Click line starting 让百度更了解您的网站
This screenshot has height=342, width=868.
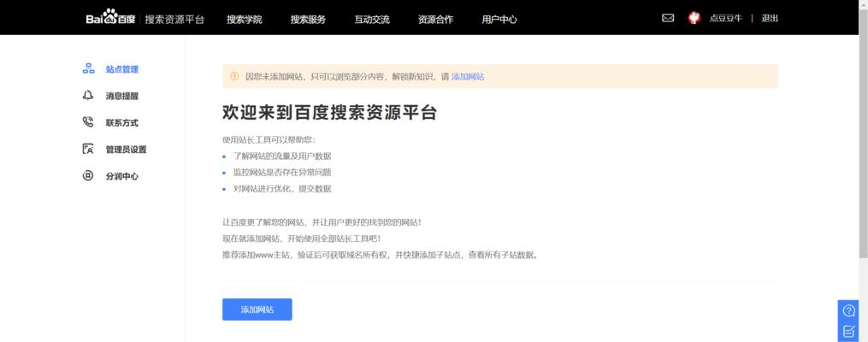tap(322, 222)
